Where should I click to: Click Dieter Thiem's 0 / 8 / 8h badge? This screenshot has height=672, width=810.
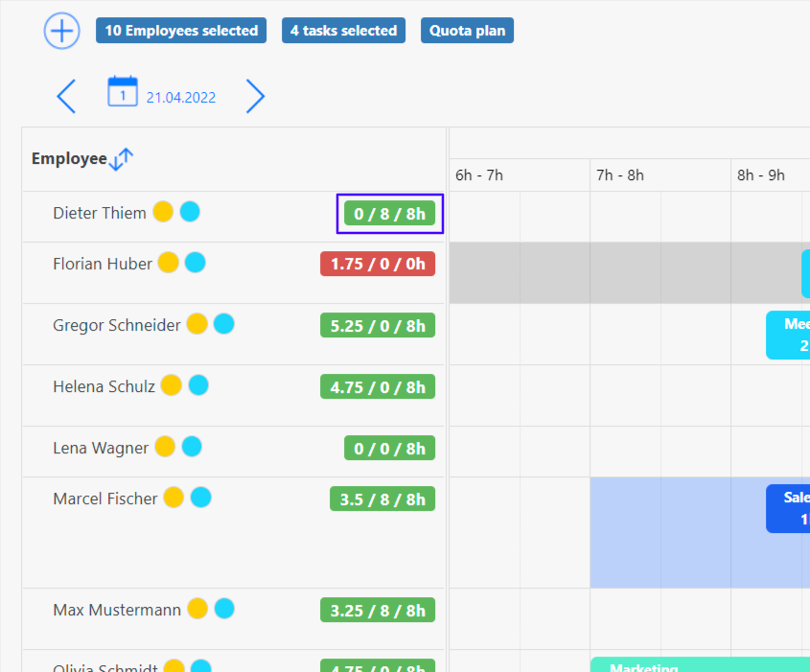(x=389, y=213)
